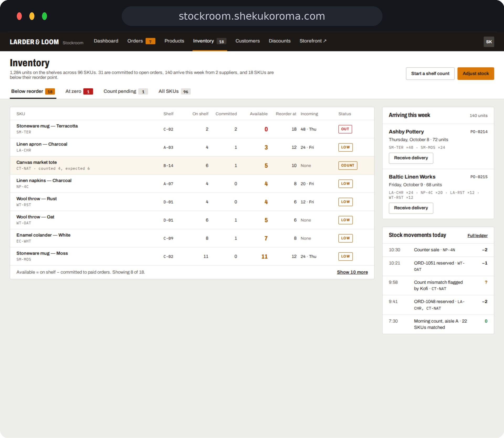Click the On shelf column header
The width and height of the screenshot is (504, 438).
[x=200, y=114]
